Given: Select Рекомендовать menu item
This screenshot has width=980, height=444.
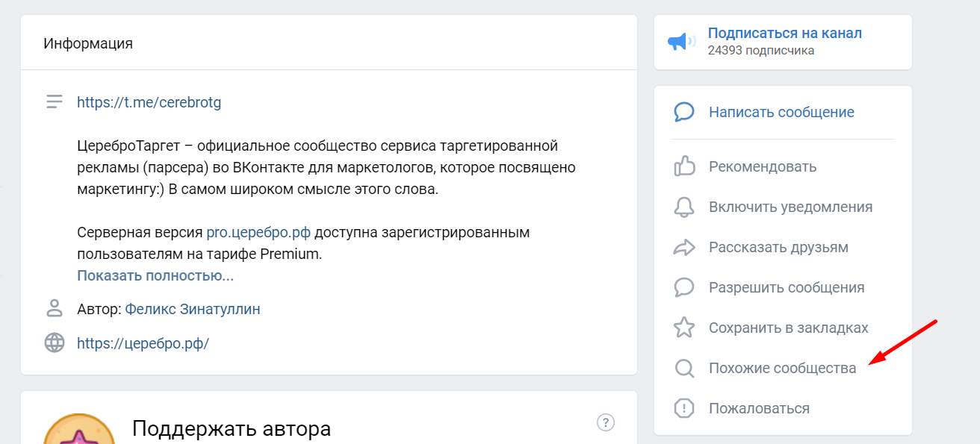Looking at the screenshot, I should click(x=763, y=166).
